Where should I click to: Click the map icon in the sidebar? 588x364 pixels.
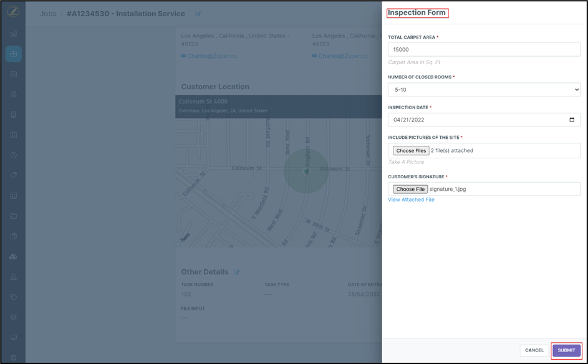[x=14, y=135]
